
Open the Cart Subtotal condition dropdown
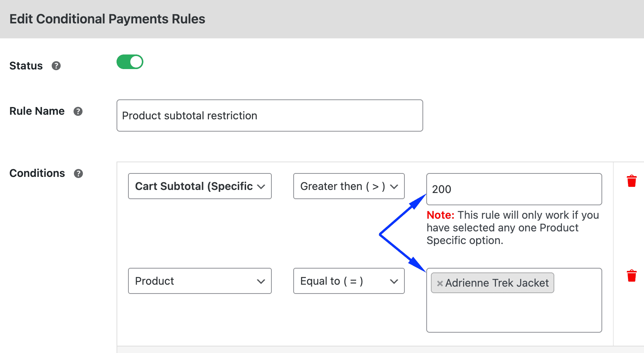[x=199, y=186]
